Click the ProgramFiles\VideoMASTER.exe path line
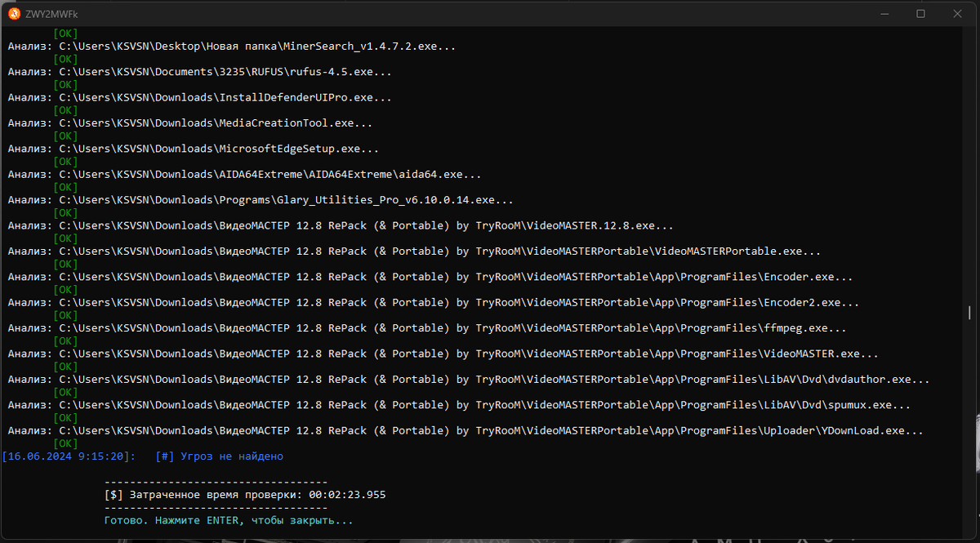The width and height of the screenshot is (980, 543). (x=443, y=354)
